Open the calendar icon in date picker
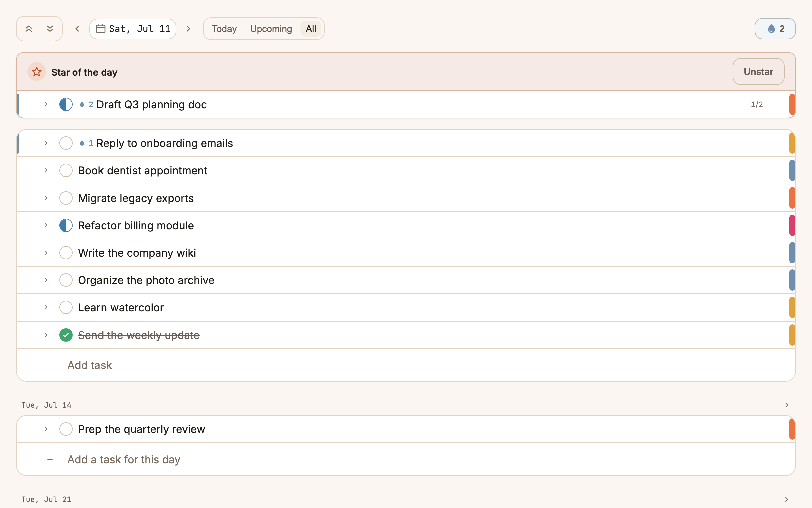The height and width of the screenshot is (508, 812). pyautogui.click(x=100, y=29)
